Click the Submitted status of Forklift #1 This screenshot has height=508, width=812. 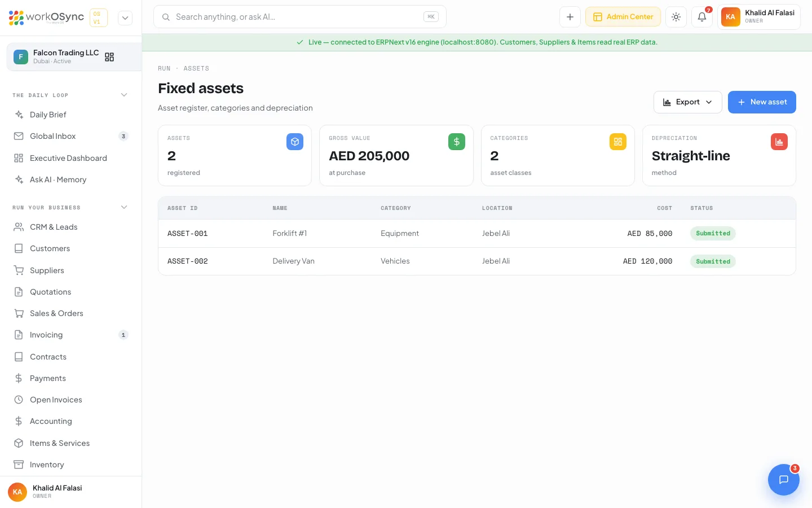click(x=713, y=234)
